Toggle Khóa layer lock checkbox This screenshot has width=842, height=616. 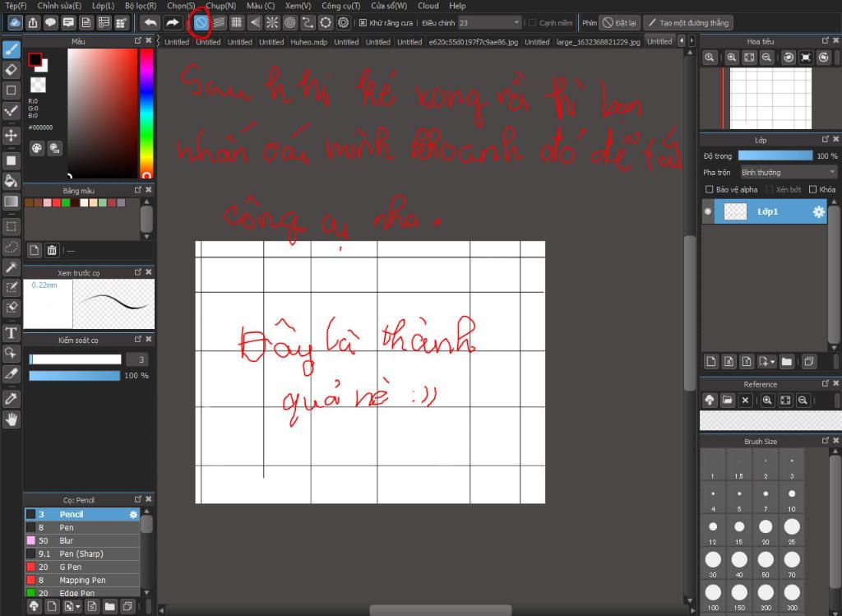pyautogui.click(x=812, y=190)
